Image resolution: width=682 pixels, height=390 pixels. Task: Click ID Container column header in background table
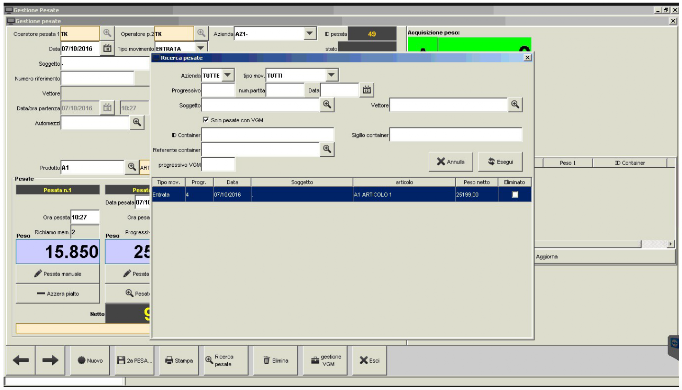(x=629, y=163)
